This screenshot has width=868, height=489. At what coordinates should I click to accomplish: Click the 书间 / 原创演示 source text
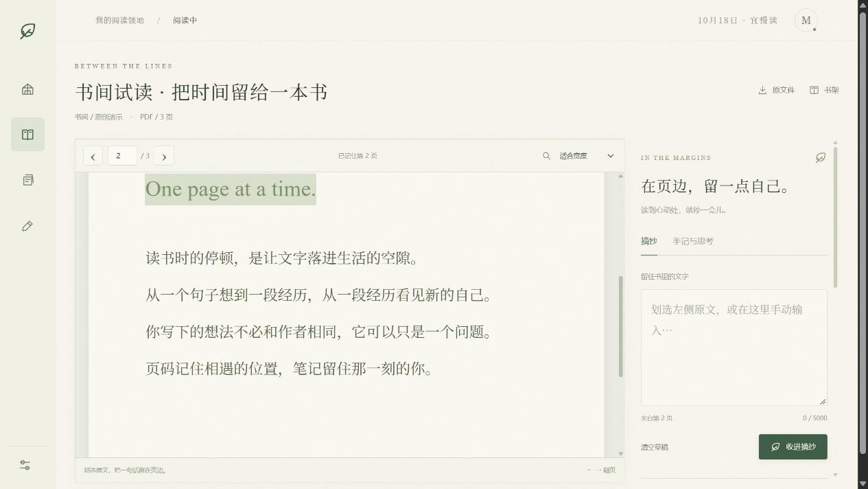99,117
